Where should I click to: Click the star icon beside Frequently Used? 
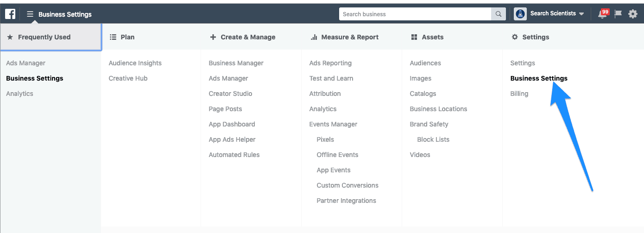point(10,37)
